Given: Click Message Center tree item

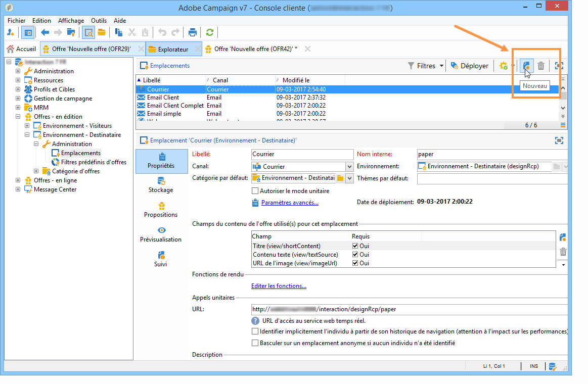Looking at the screenshot, I should point(55,189).
